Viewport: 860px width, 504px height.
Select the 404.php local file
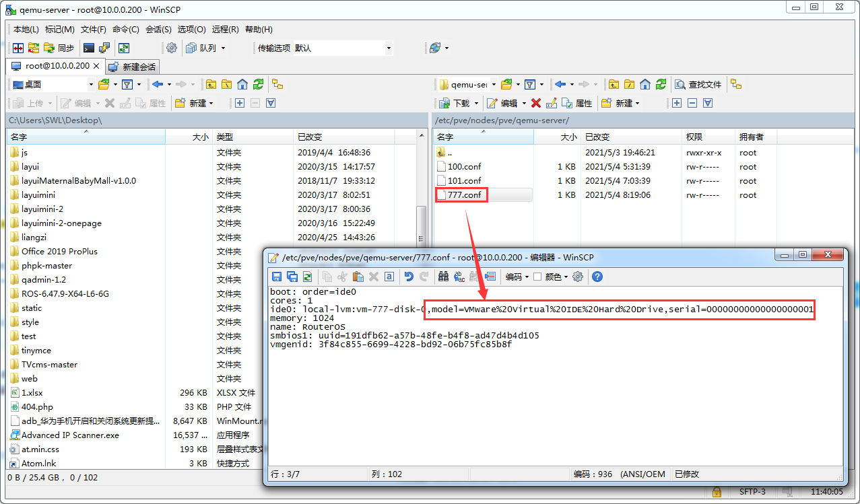37,407
